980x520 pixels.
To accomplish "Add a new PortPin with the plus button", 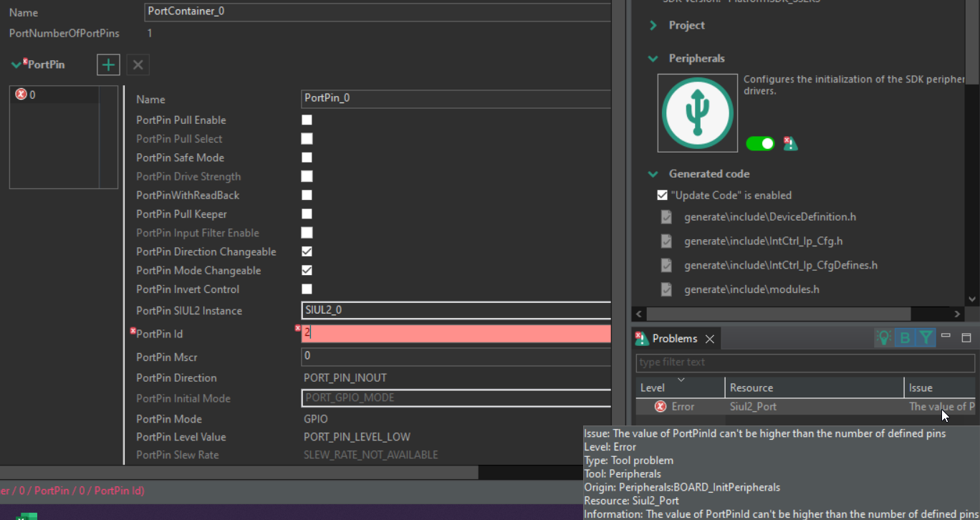I will pos(108,65).
